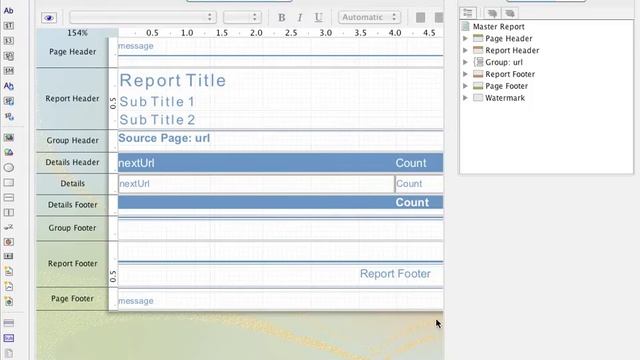Image resolution: width=640 pixels, height=360 pixels.
Task: Select the plain 'Ab' label element in the palette
Action: (x=9, y=11)
